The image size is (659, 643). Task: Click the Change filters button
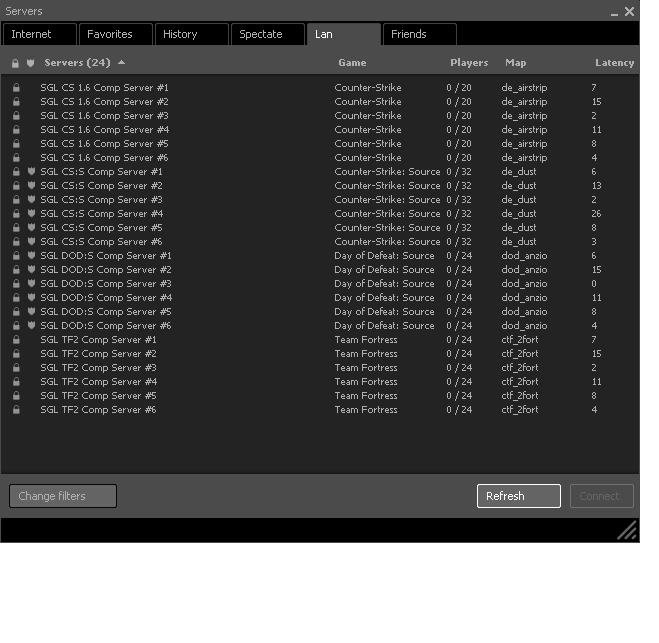(63, 496)
